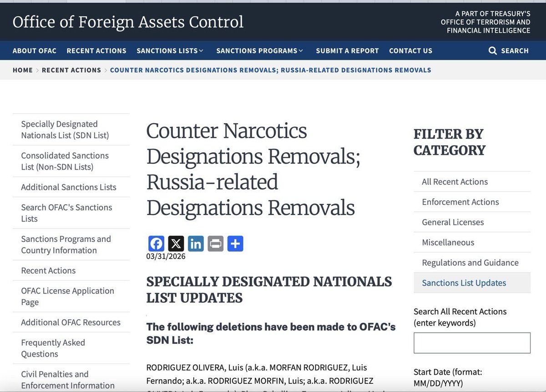
Task: Share the page on LinkedIn
Action: pyautogui.click(x=196, y=243)
